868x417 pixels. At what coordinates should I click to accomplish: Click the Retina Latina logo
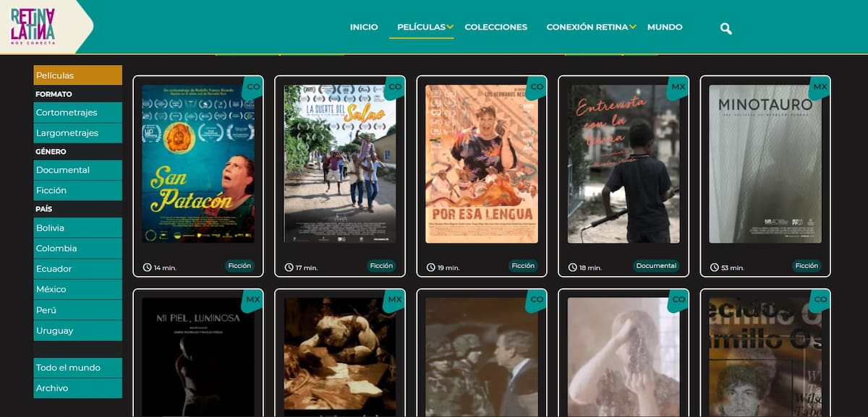[x=33, y=26]
